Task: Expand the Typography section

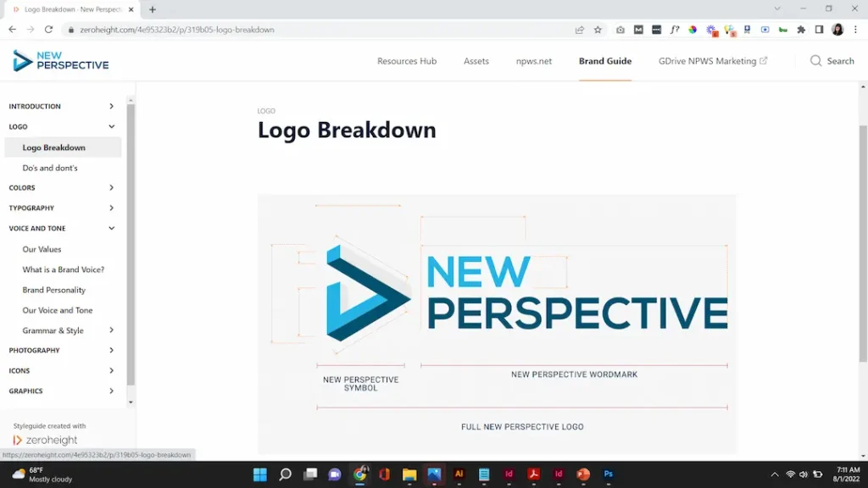Action: 111,208
